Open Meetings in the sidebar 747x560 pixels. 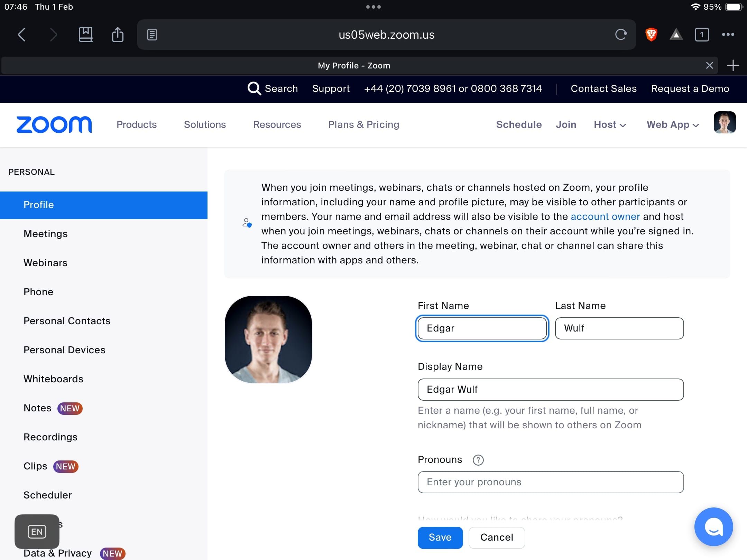(46, 234)
